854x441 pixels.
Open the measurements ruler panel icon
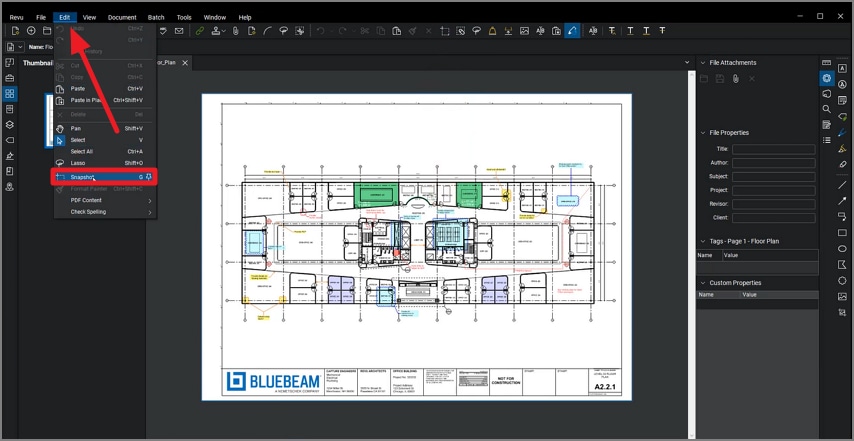pos(827,63)
